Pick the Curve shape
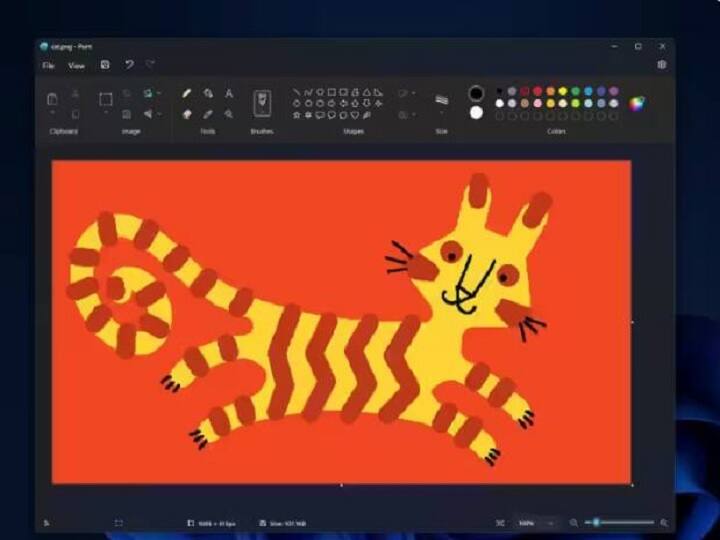720x540 pixels. point(309,92)
